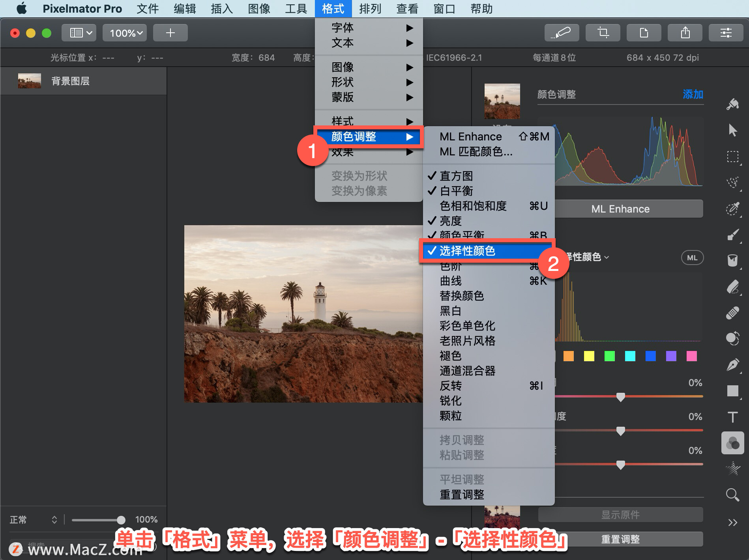Viewport: 749px width, 560px height.
Task: Select the Repair bandage tool
Action: click(733, 313)
